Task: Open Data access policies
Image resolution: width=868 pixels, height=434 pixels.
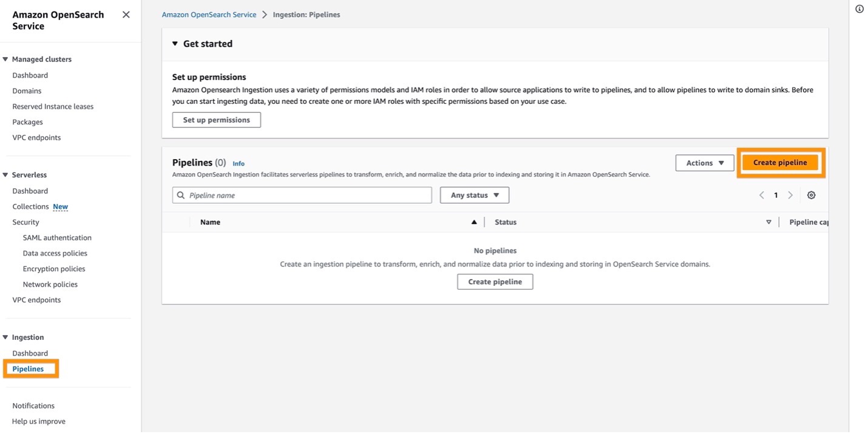Action: coord(55,254)
